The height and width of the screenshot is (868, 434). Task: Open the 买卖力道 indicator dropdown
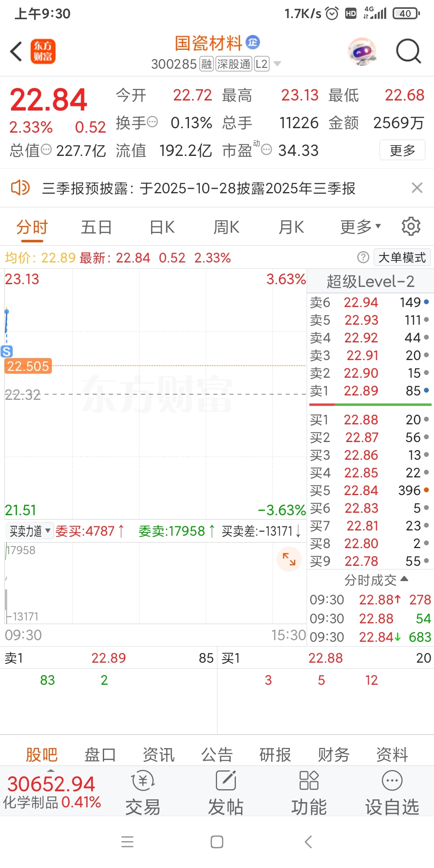30,531
